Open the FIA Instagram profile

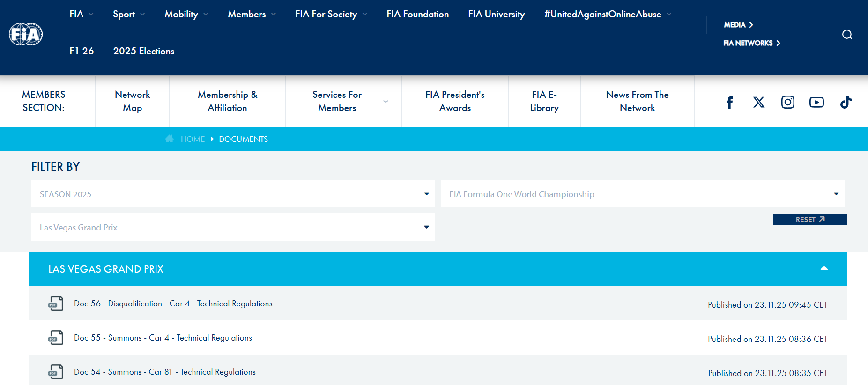click(788, 102)
